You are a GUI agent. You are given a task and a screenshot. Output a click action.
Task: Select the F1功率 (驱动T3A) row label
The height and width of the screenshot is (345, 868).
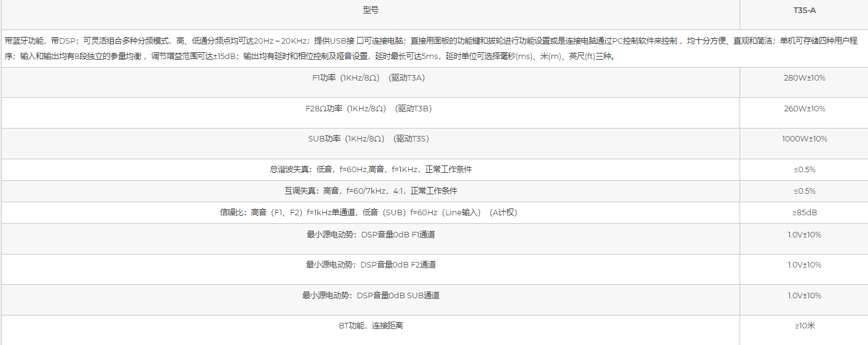pyautogui.click(x=370, y=78)
